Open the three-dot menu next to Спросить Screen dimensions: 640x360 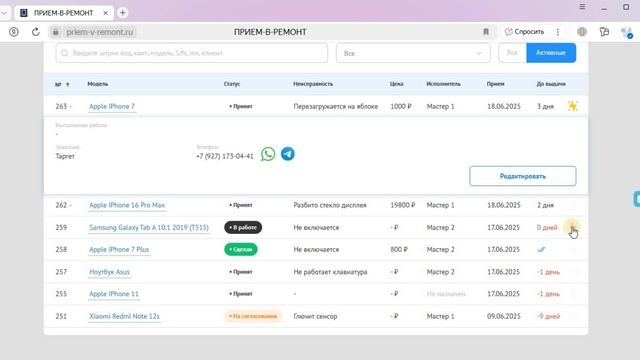[558, 32]
